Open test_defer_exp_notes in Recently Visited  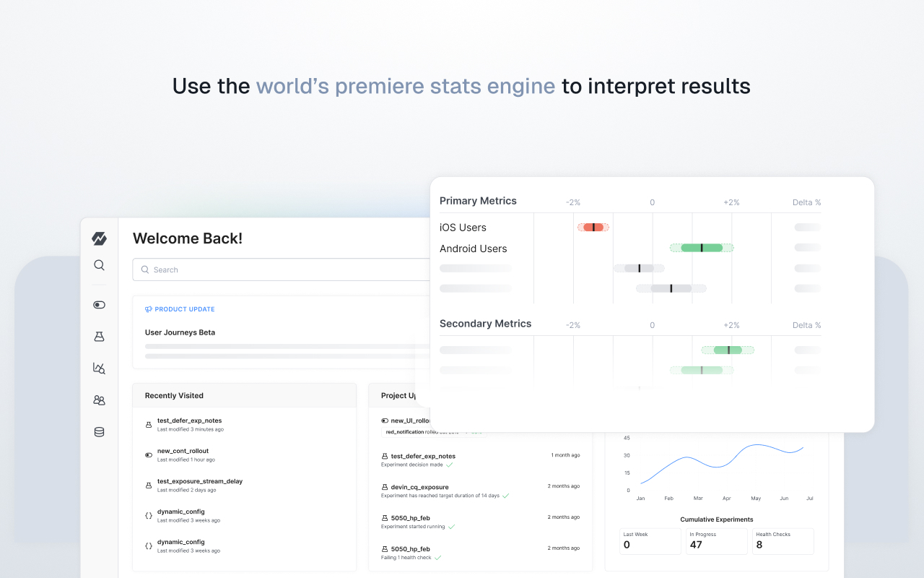(189, 420)
